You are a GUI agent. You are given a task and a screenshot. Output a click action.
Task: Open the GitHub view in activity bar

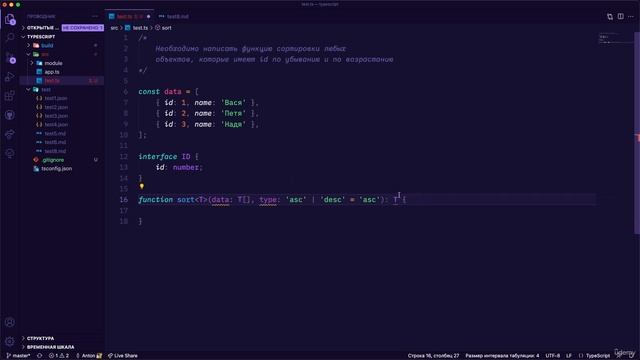click(10, 115)
